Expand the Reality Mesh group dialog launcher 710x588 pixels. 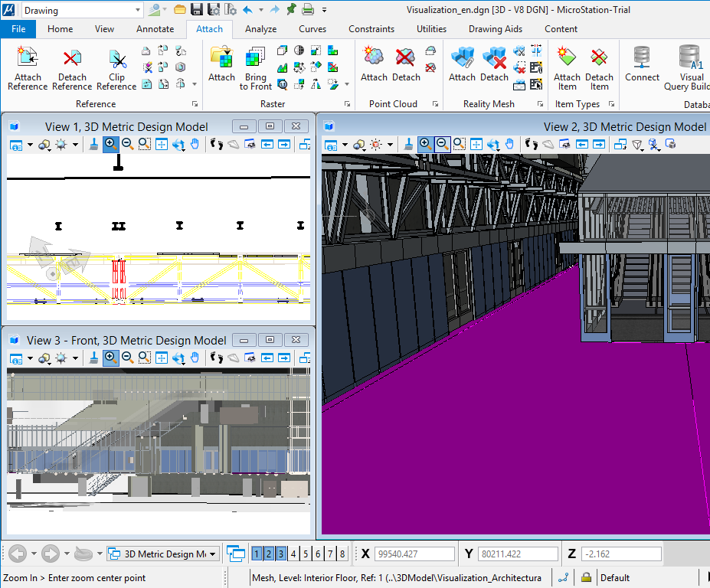coord(540,104)
